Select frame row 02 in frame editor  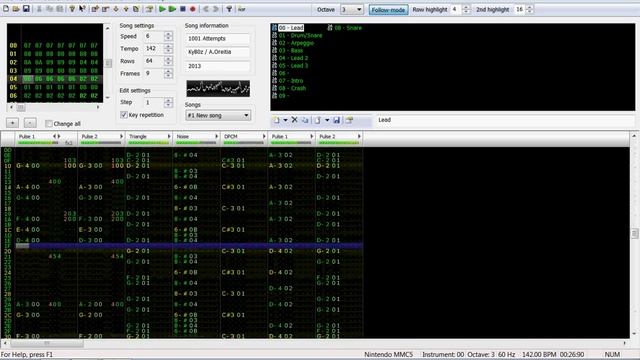[x=55, y=62]
